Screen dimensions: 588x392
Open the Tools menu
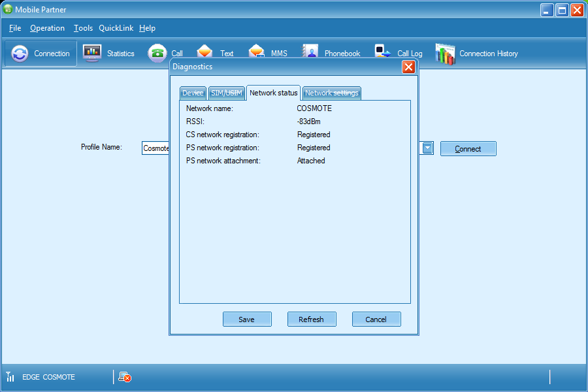83,28
